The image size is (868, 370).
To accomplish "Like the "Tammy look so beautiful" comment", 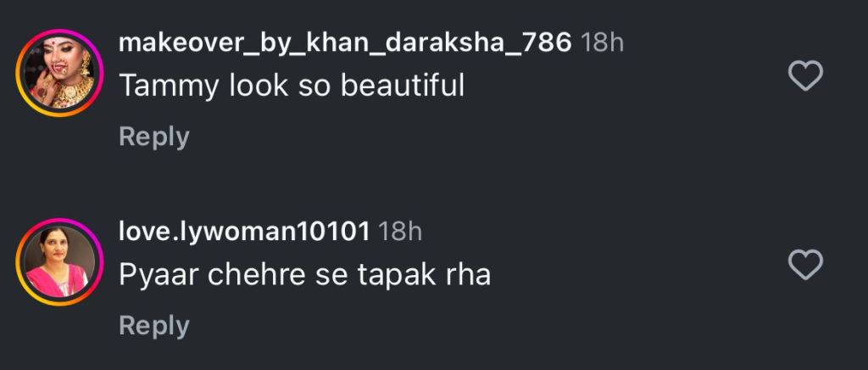I will tap(805, 77).
